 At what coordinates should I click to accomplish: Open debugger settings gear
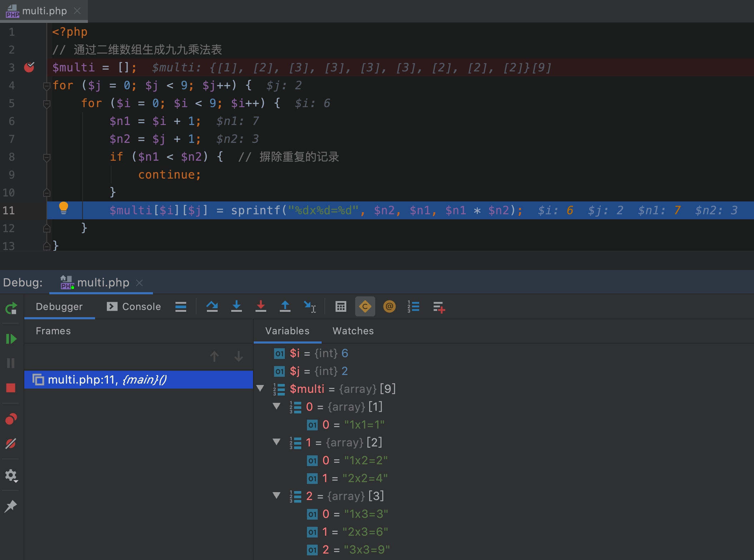pos(11,475)
